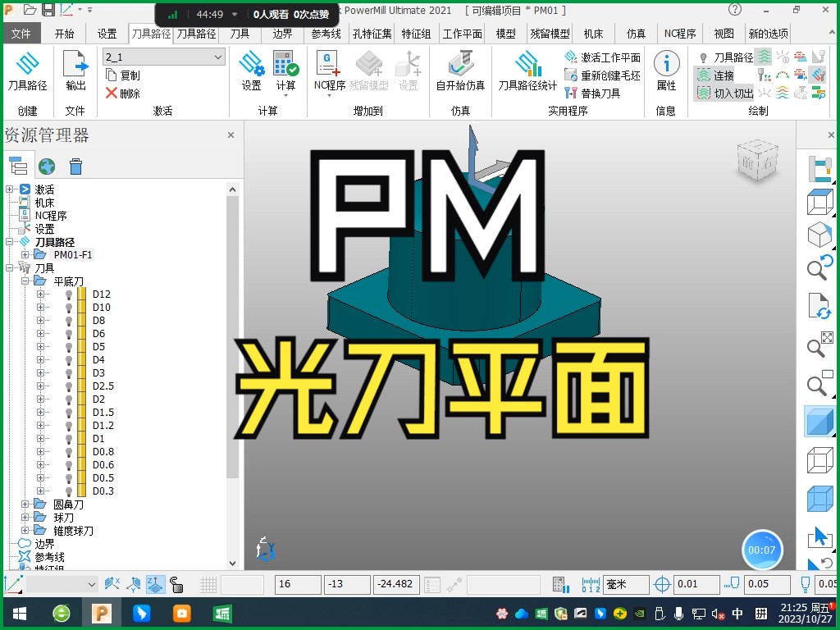840x630 pixels.
Task: Click the selection arrow cursor icon
Action: [819, 536]
